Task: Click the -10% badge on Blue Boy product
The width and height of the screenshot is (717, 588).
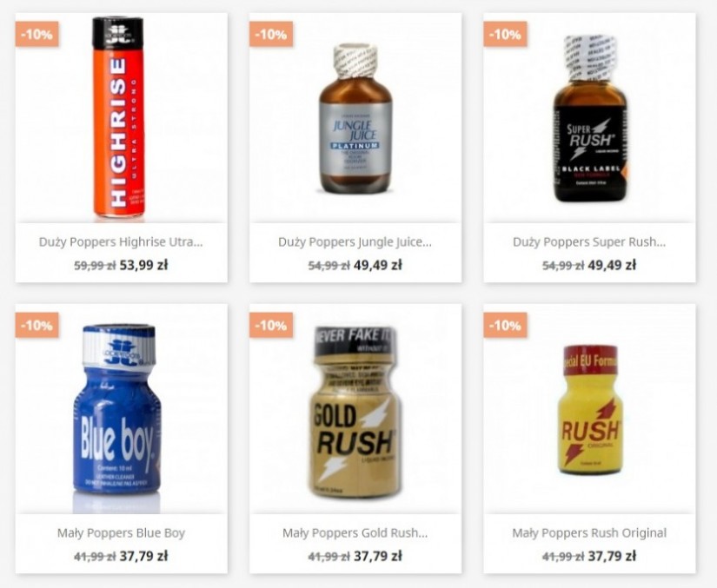Action: point(37,326)
